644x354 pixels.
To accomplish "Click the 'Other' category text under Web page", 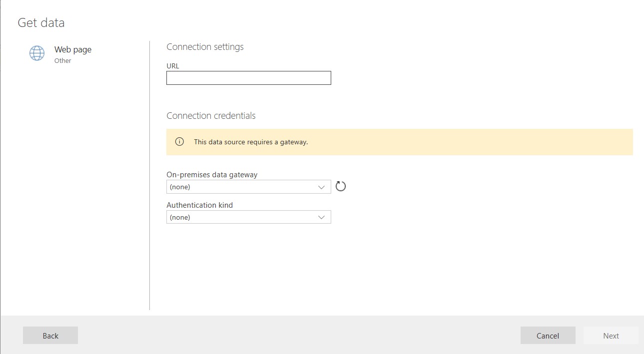I will point(63,61).
